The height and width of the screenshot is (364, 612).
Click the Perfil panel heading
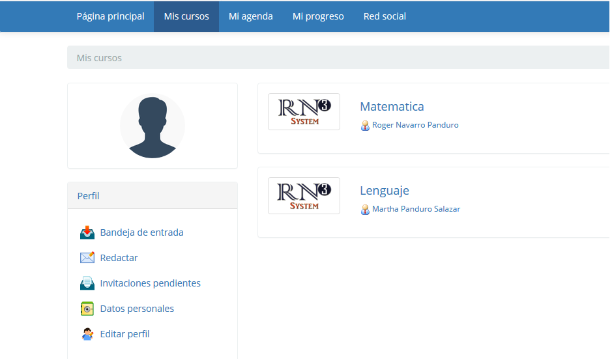pyautogui.click(x=88, y=196)
